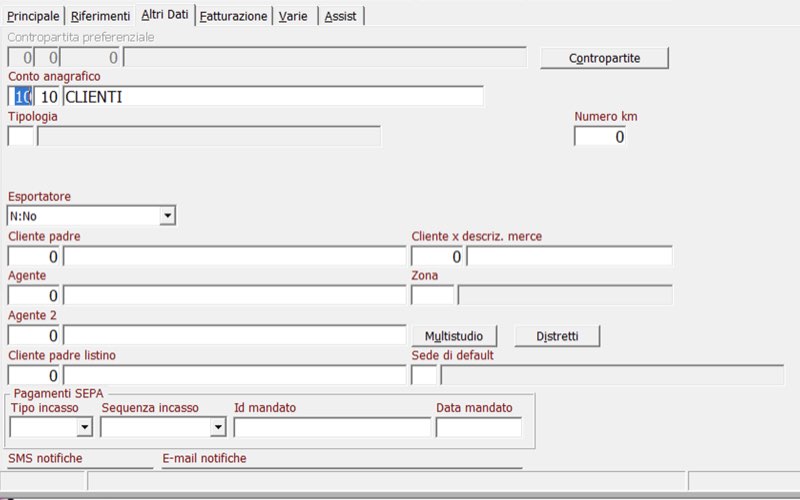Switch to the Assist tab
This screenshot has height=500, width=800.
click(x=341, y=16)
